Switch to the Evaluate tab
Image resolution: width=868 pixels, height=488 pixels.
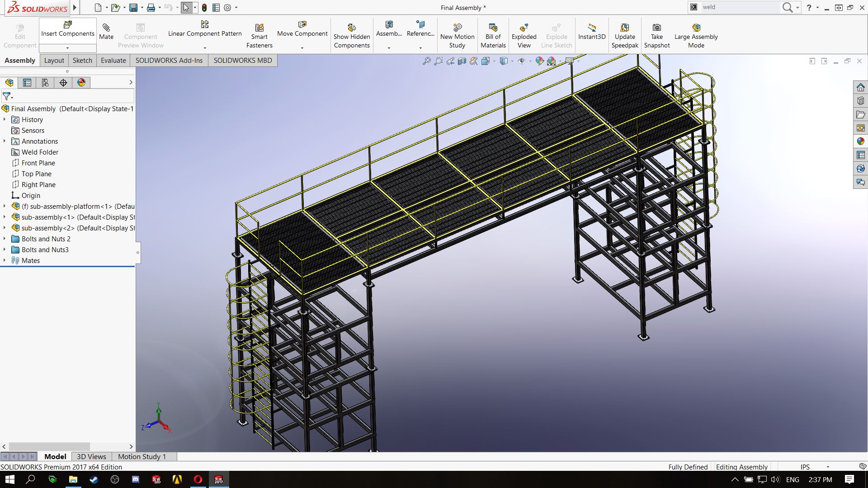tap(113, 61)
